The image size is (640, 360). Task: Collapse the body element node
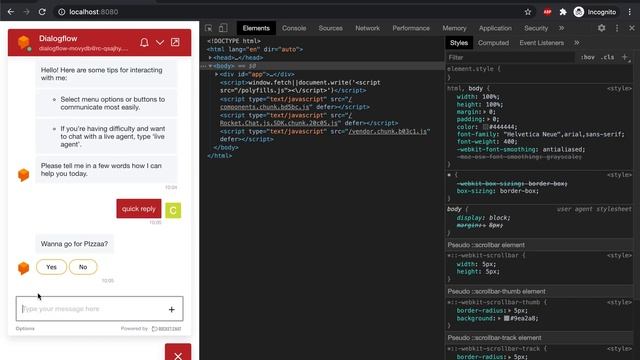click(x=210, y=66)
